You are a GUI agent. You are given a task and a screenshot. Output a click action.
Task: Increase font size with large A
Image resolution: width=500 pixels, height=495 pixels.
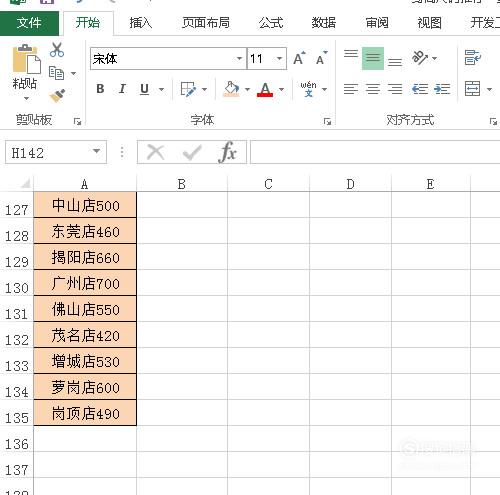[x=299, y=58]
